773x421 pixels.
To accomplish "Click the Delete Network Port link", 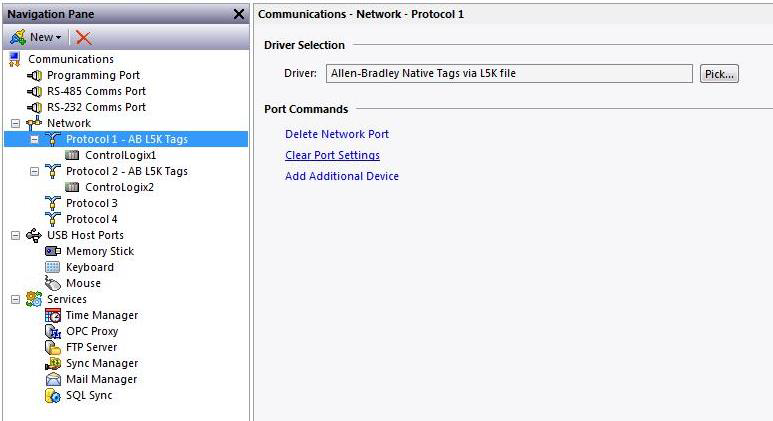I will coord(337,134).
